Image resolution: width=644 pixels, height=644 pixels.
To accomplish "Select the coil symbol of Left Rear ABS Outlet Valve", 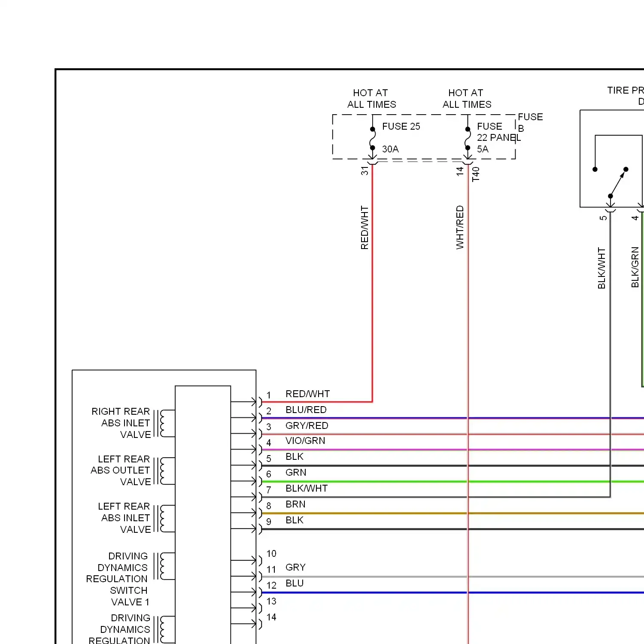I will [x=164, y=471].
